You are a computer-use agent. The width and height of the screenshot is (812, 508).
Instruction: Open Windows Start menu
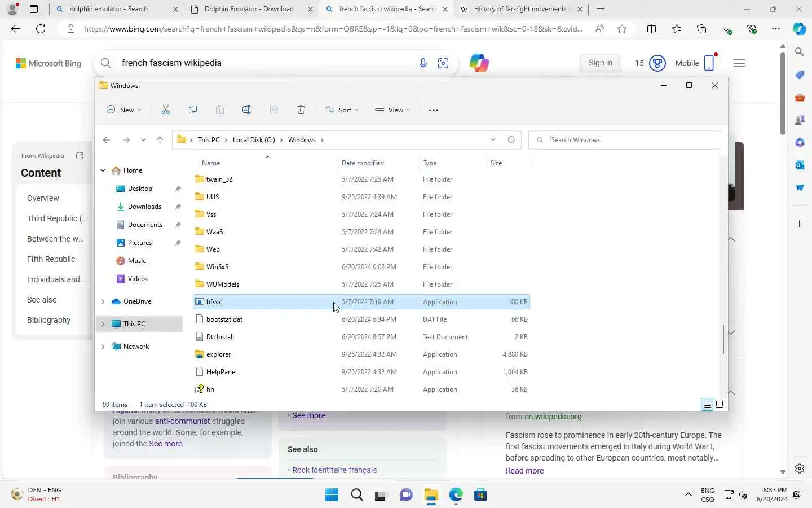332,495
